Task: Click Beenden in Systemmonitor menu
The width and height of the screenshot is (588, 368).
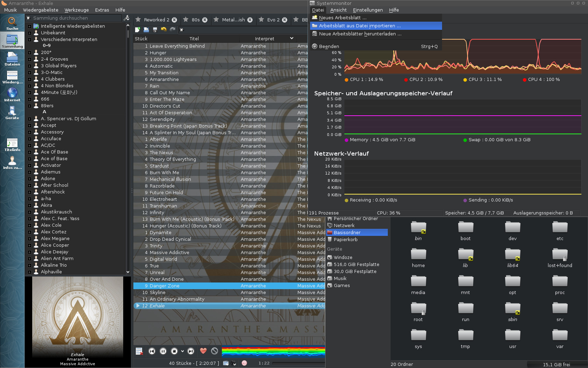Action: pos(376,46)
